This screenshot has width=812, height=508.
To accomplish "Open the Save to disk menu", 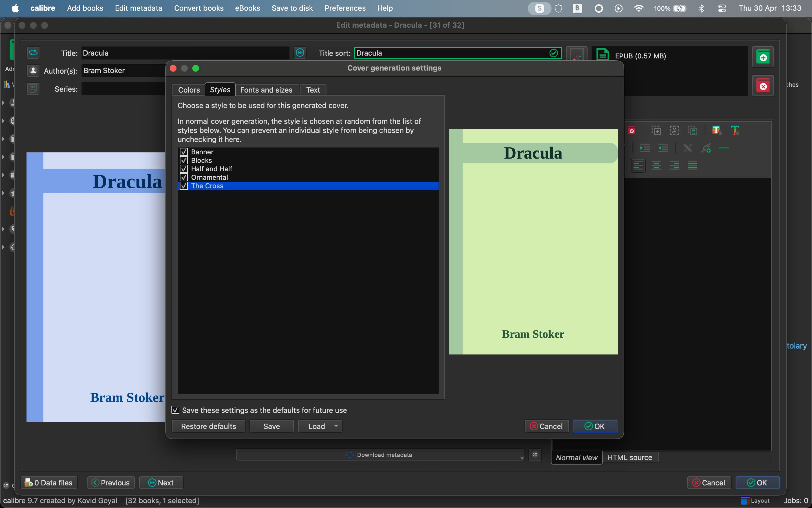I will coord(292,8).
